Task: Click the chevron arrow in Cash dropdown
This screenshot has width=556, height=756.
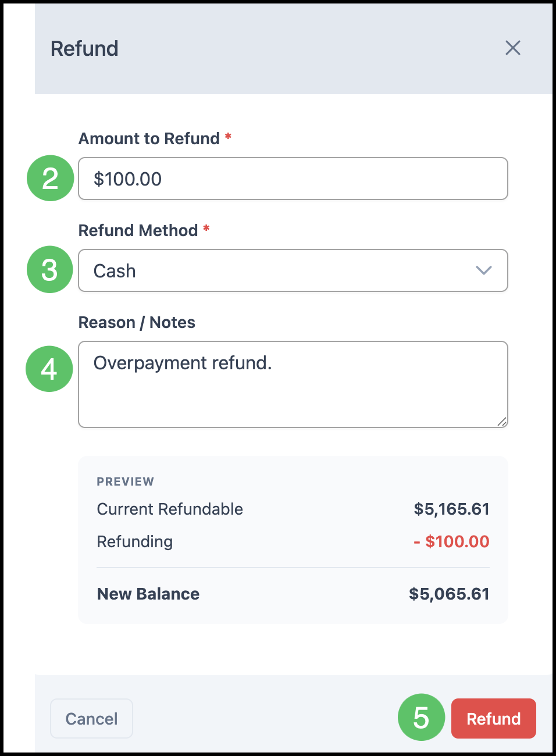Action: click(x=484, y=270)
